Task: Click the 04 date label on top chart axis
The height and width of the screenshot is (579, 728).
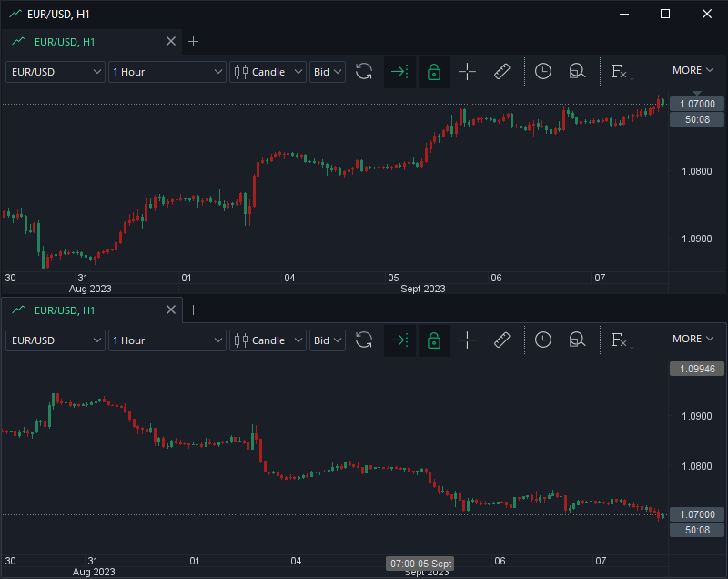Action: (289, 278)
